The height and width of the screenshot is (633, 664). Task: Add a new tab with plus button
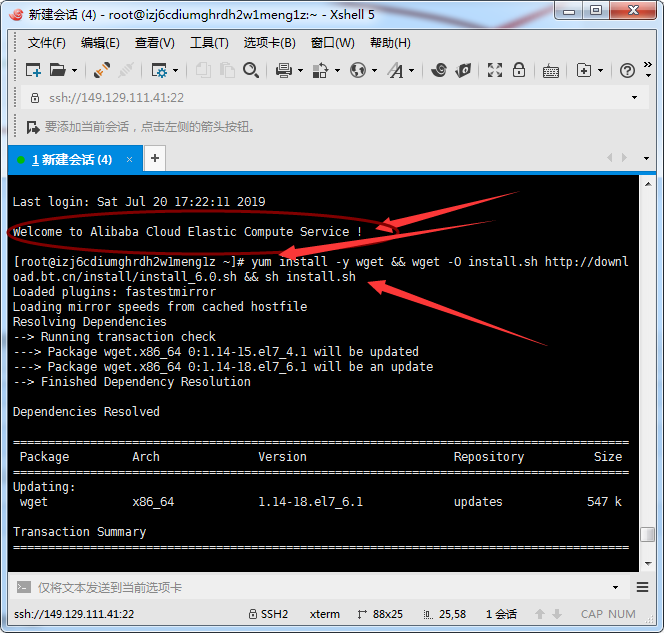(155, 158)
